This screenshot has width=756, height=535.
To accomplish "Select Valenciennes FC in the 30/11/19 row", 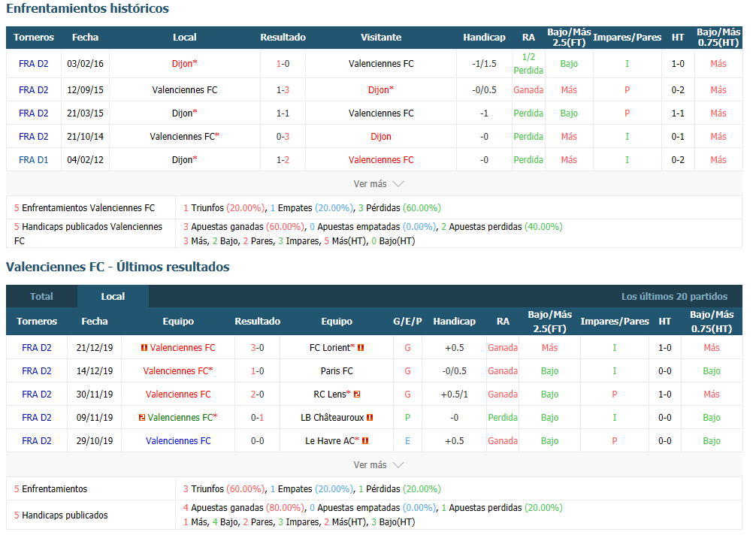I will coord(178,394).
